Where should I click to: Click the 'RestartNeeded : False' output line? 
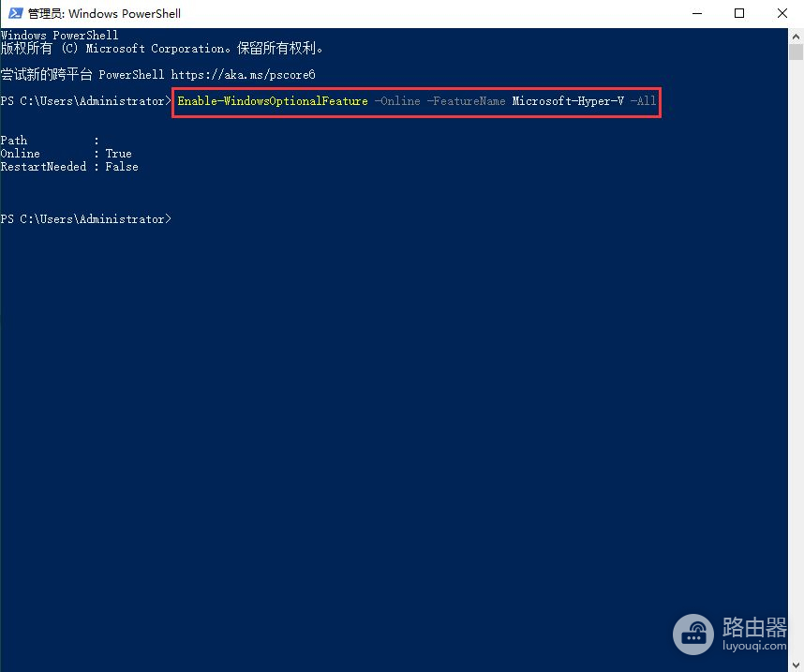[69, 167]
